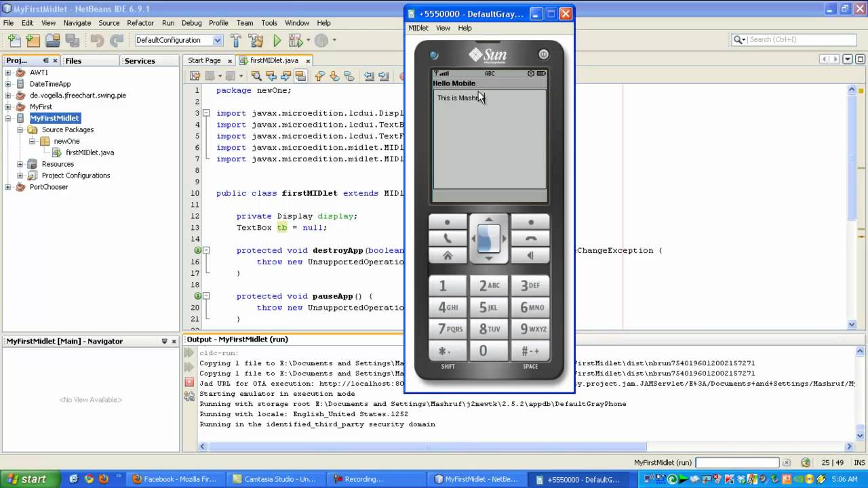The width and height of the screenshot is (868, 488).
Task: Expand the AWT1 project node
Action: point(8,73)
